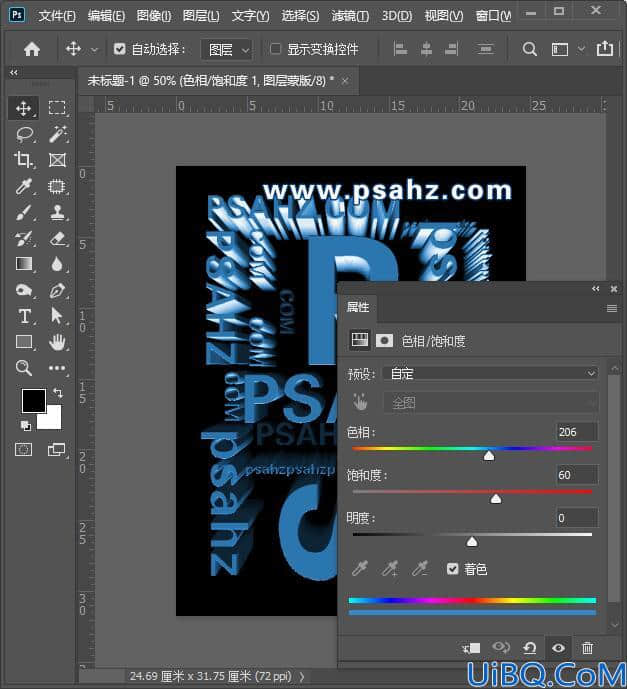Viewport: 627px width, 689px height.
Task: Toggle layer visibility eye in Properties panel
Action: (558, 648)
